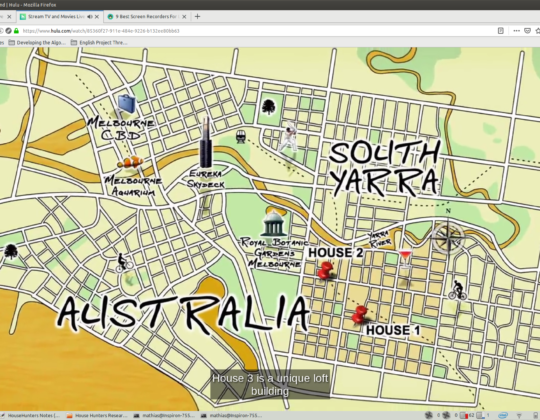Open a new tab with plus button
This screenshot has height=420, width=540.
tap(197, 17)
